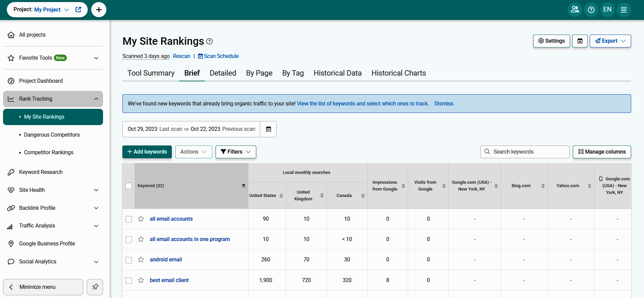
Task: Open the Historical Charts tab
Action: [399, 73]
